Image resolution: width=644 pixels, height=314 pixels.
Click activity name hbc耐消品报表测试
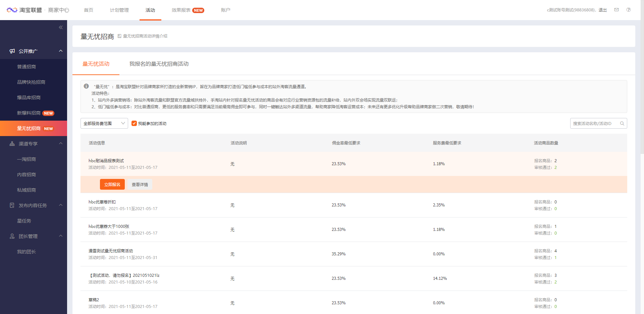106,161
